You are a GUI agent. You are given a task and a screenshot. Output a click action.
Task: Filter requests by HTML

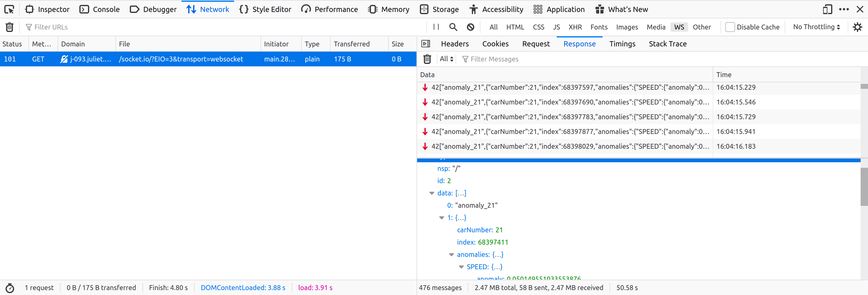(x=515, y=27)
